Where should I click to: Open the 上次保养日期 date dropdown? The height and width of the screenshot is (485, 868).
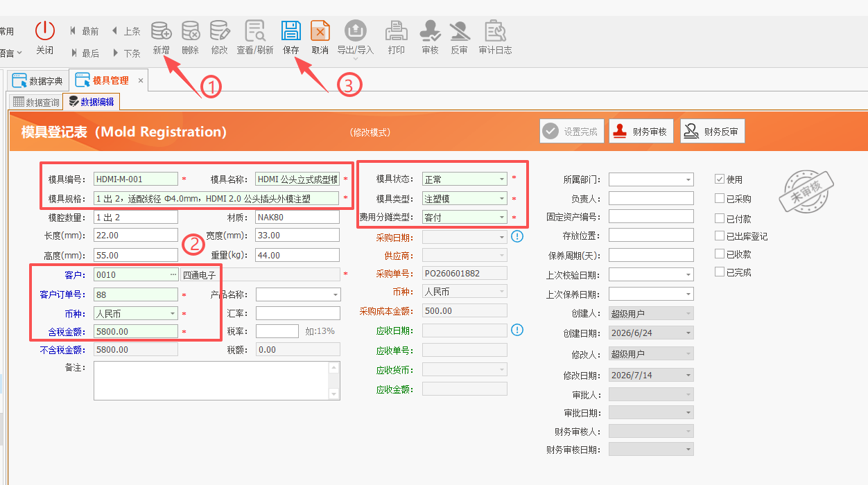688,294
